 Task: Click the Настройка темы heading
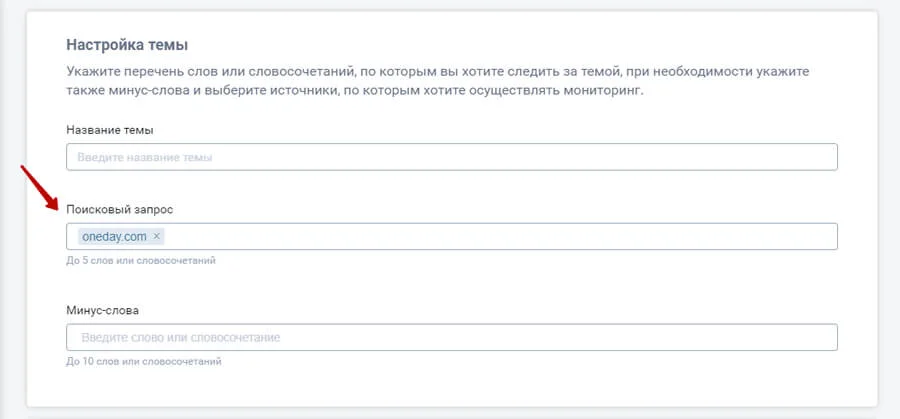127,45
